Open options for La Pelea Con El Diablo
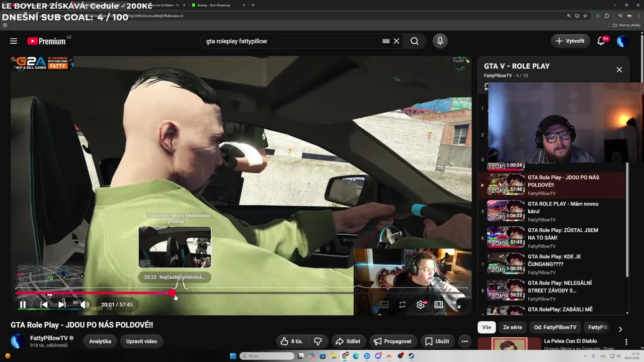Screen dimensions: 644x362 [626, 342]
